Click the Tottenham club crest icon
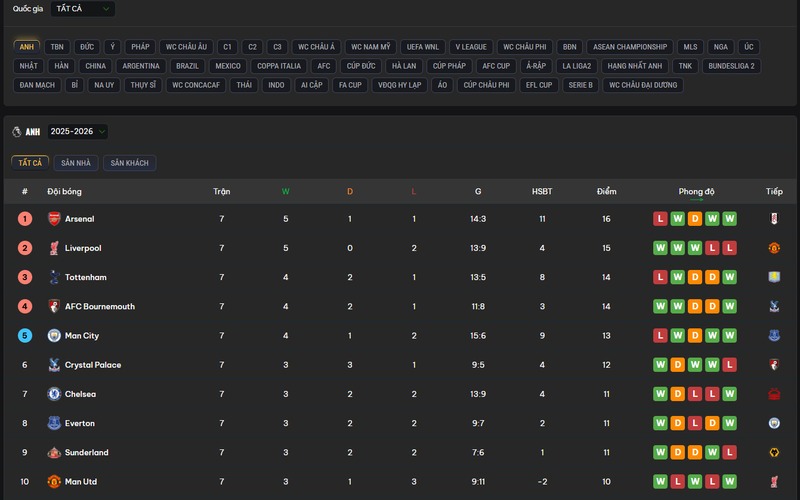Viewport: 800px width, 500px height. click(54, 277)
